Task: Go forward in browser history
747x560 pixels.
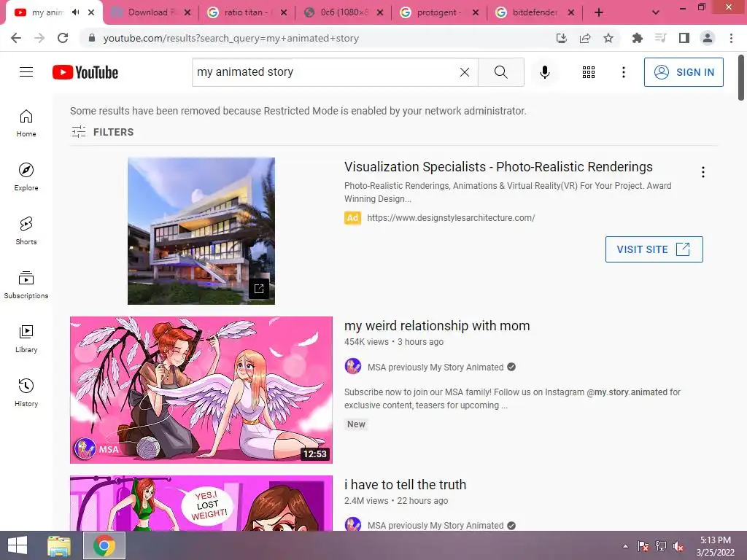Action: [x=39, y=38]
